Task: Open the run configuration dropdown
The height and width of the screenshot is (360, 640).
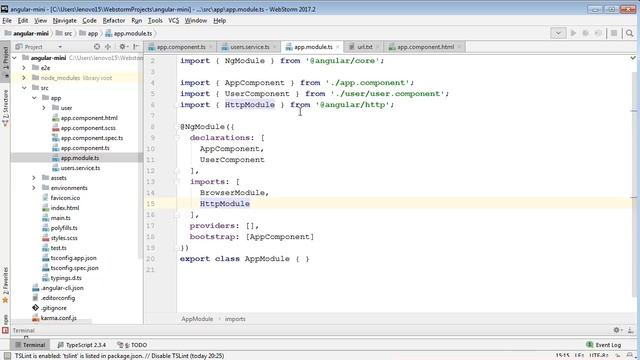Action: pyautogui.click(x=558, y=33)
